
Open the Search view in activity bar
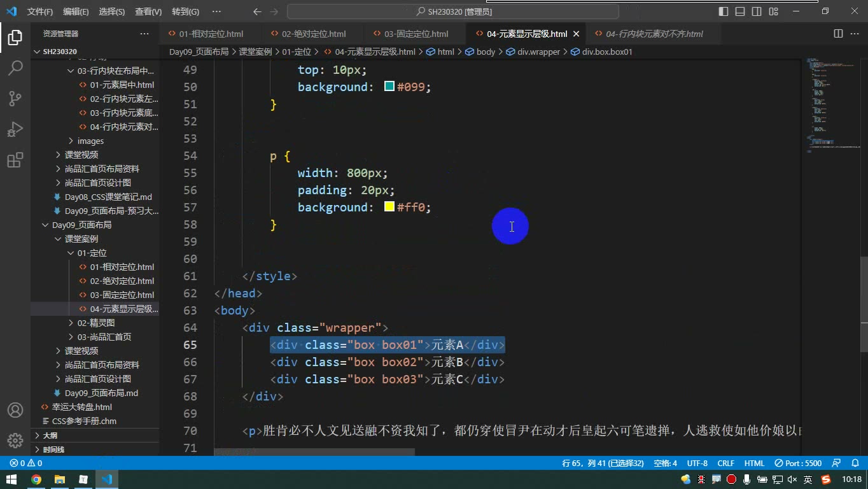click(15, 67)
